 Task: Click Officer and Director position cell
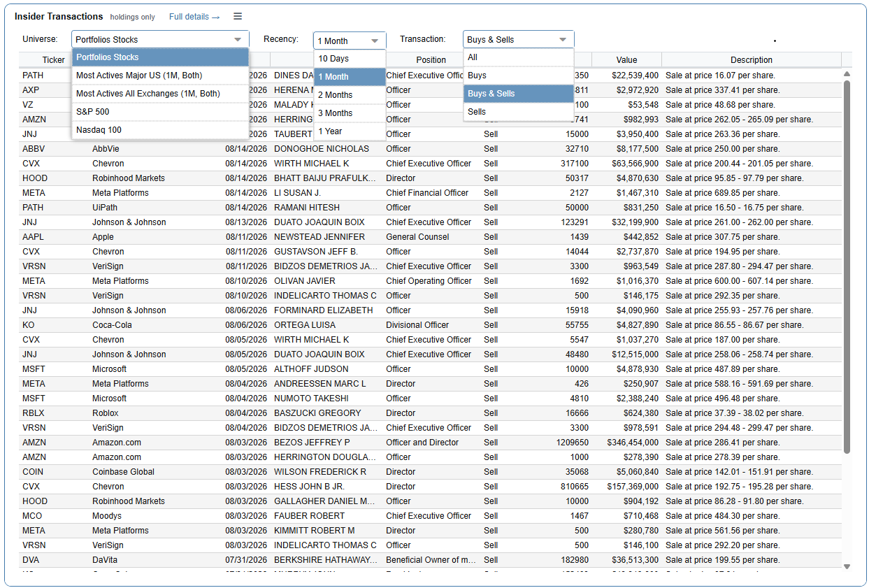[x=422, y=443]
